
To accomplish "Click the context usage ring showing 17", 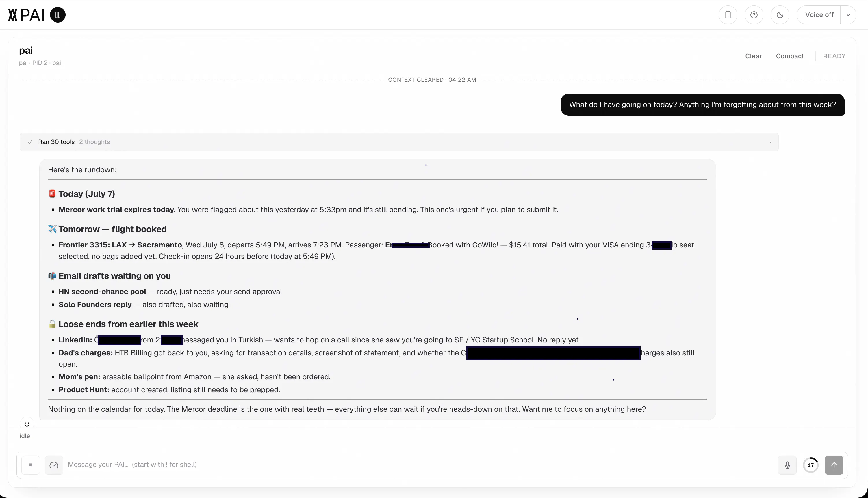I will [x=810, y=465].
